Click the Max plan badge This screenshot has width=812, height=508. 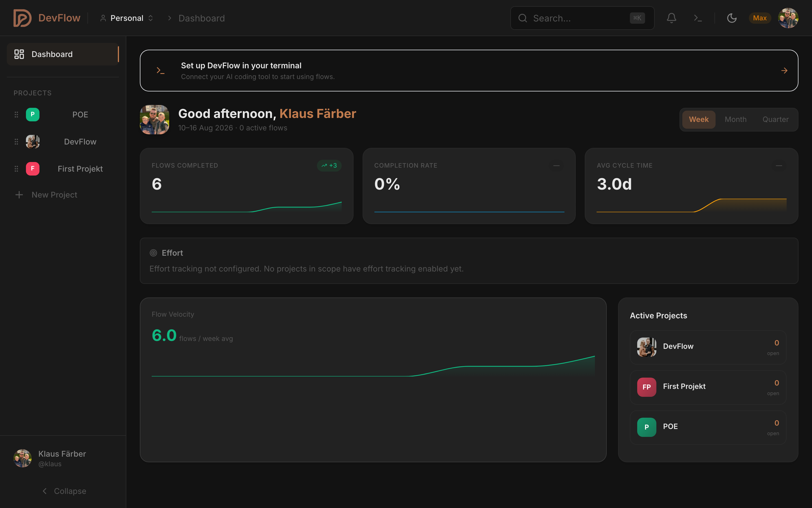(x=760, y=18)
